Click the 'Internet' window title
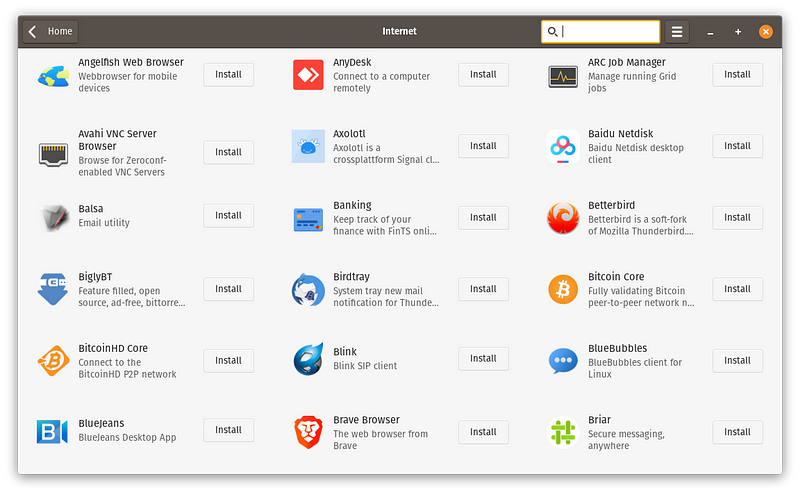The image size is (800, 494). point(399,31)
